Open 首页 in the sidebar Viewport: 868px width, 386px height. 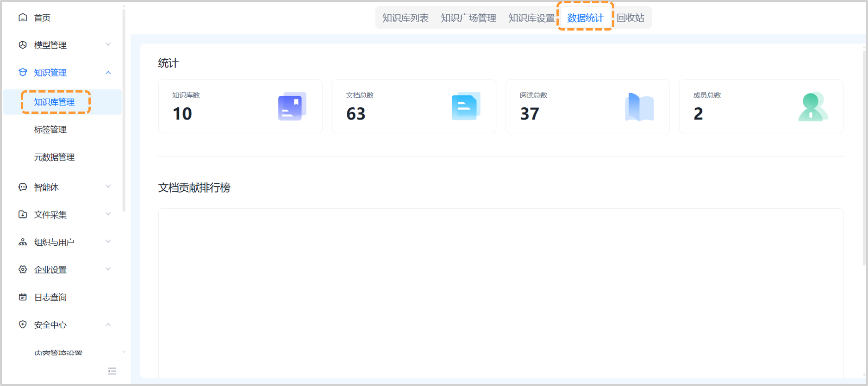42,18
